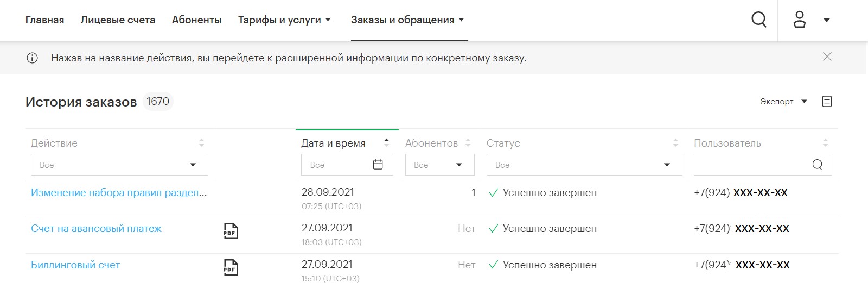
Task: Open the user profile icon menu
Action: pyautogui.click(x=800, y=20)
